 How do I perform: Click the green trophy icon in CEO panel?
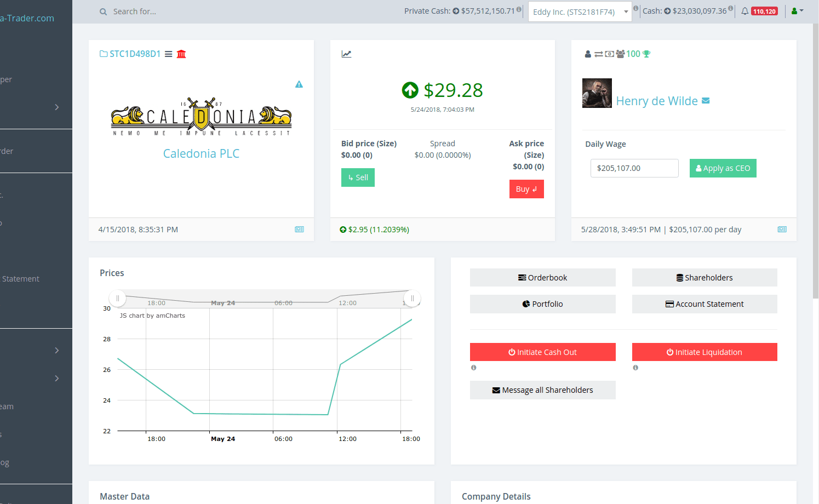pos(646,53)
